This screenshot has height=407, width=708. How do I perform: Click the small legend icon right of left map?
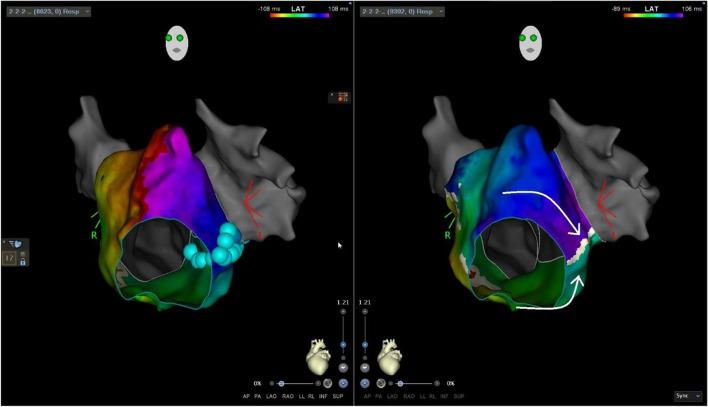342,97
